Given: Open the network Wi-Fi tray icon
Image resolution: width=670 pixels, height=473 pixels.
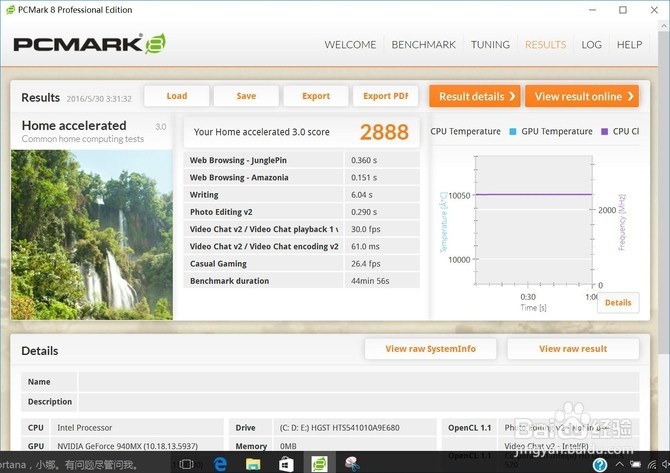Looking at the screenshot, I should [x=652, y=464].
